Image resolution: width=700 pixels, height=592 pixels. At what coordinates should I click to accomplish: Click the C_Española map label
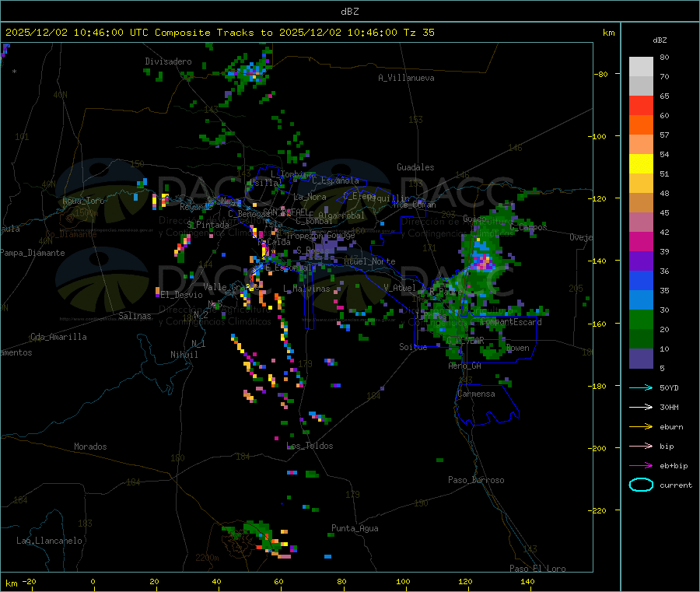point(335,180)
